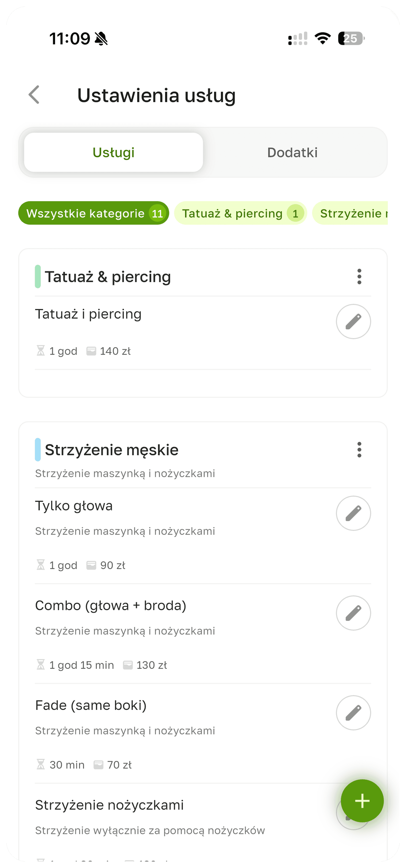Open Strzyżenie męskie category options menu
Viewport: 406px width, 868px height.
(359, 450)
